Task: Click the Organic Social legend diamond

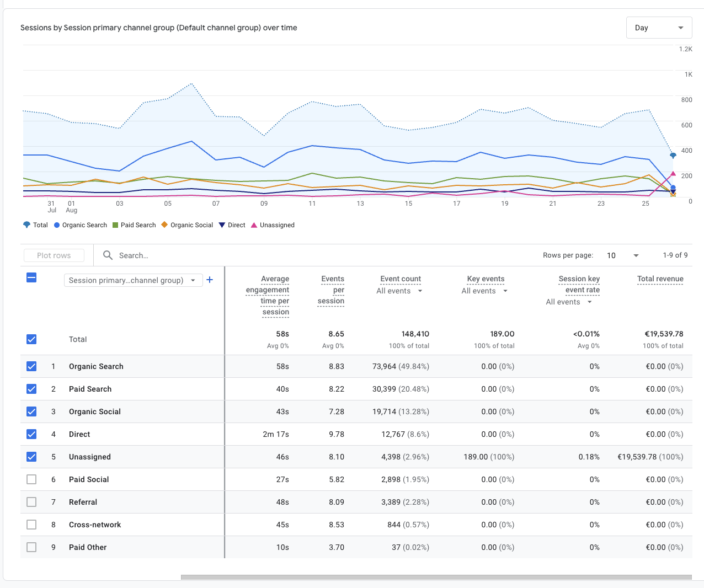Action: [x=164, y=225]
